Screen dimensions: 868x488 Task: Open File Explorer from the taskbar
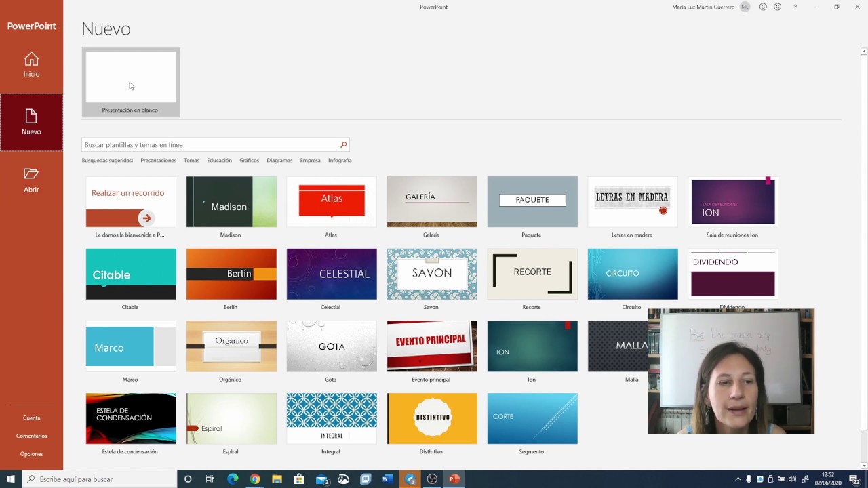coord(277,479)
